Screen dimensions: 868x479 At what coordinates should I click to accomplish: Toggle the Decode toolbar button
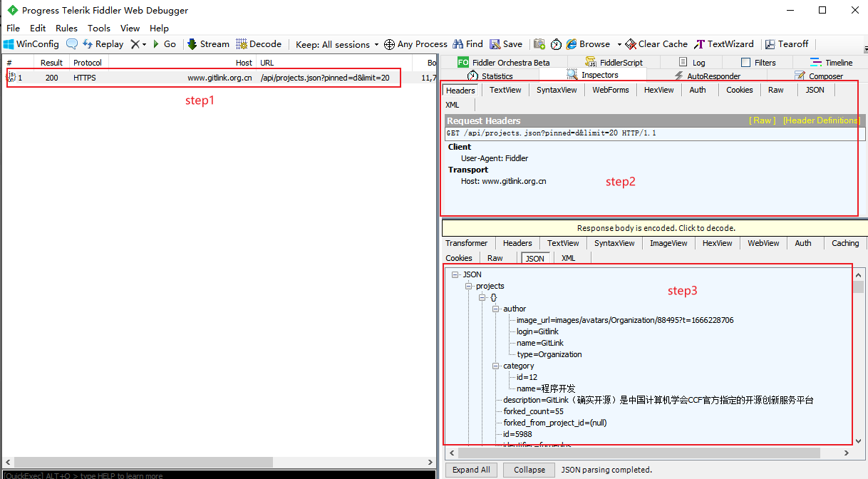click(259, 44)
